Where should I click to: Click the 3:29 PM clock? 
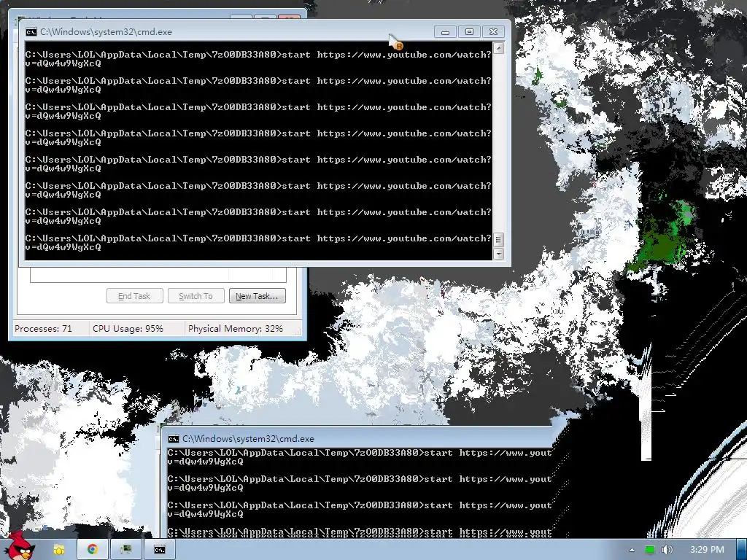pos(707,550)
